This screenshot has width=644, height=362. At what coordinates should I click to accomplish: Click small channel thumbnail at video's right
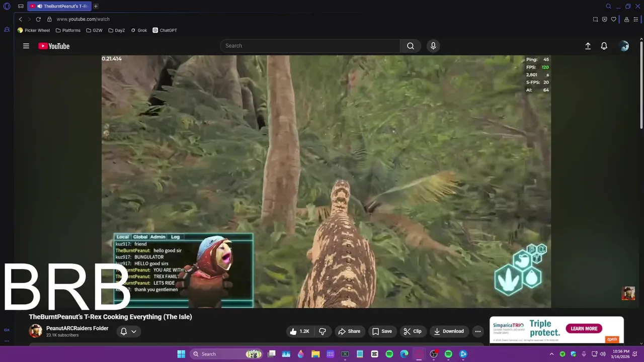coord(628,293)
